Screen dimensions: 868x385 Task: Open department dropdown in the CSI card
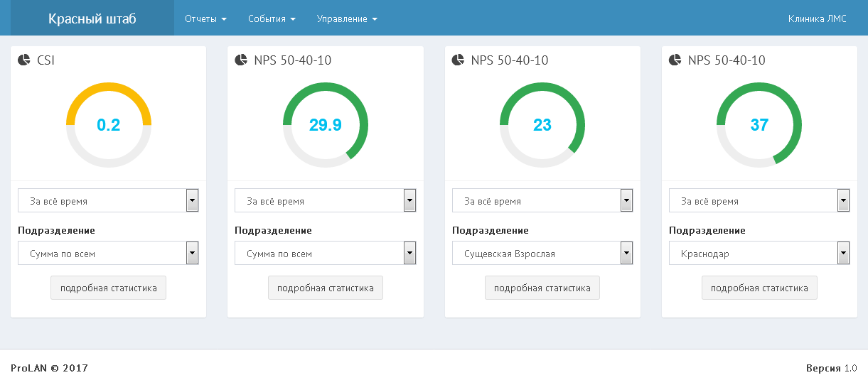(108, 254)
